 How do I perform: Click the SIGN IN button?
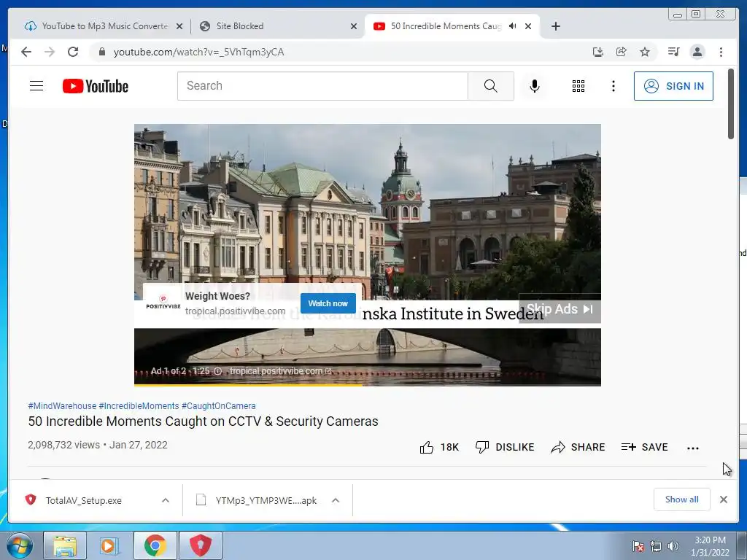[673, 86]
